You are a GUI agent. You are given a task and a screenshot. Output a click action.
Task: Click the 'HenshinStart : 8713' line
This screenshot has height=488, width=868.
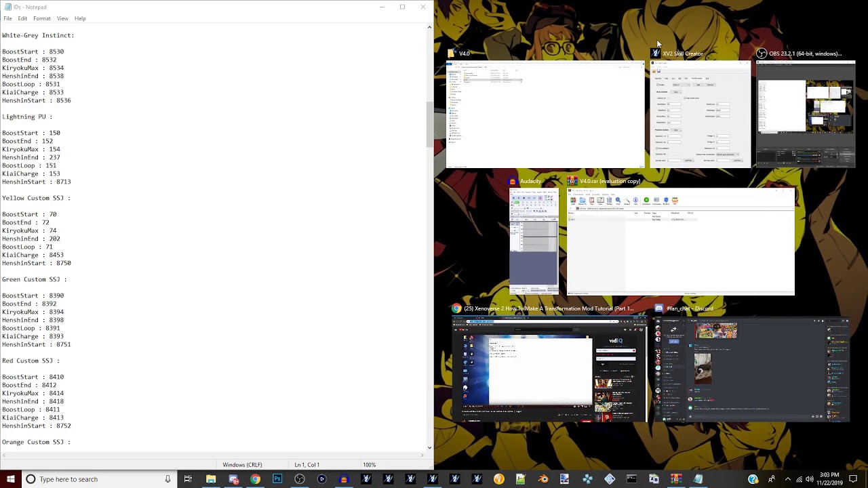[36, 182]
